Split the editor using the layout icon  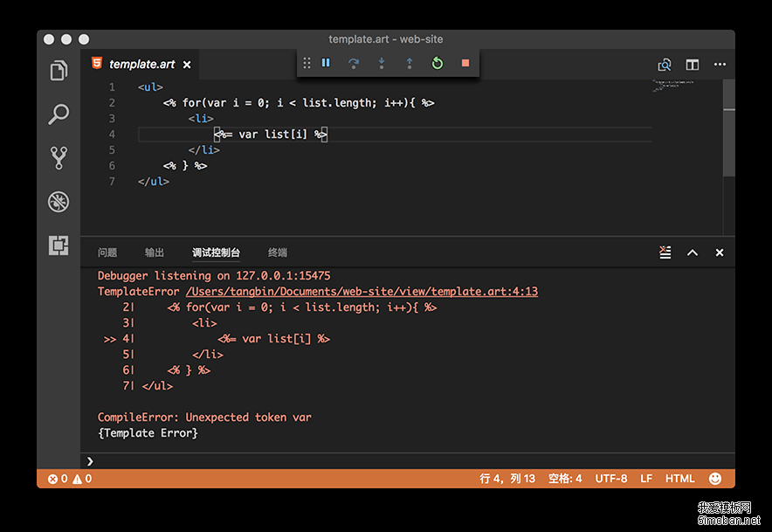(692, 64)
